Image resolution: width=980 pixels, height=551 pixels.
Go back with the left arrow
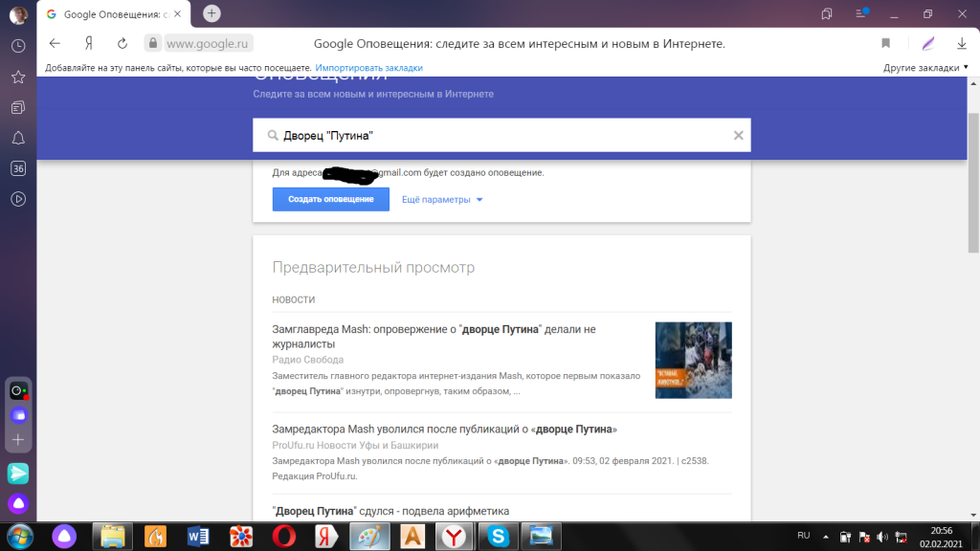pos(55,43)
